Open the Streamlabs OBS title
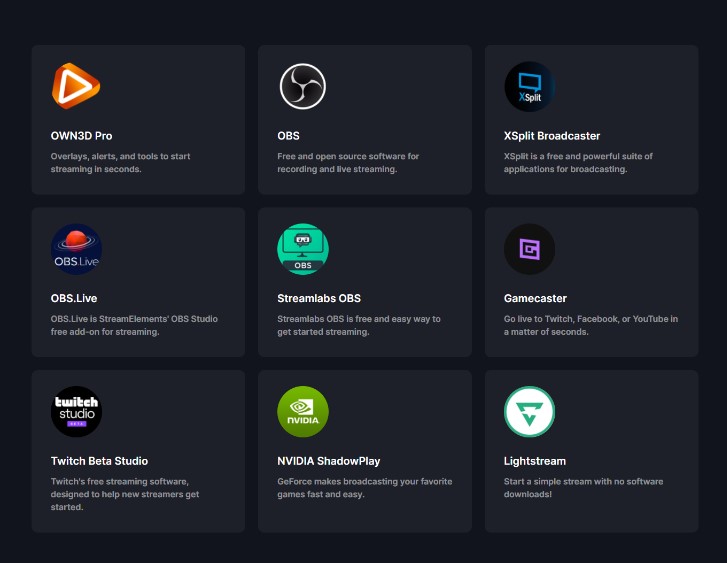 pyautogui.click(x=319, y=298)
